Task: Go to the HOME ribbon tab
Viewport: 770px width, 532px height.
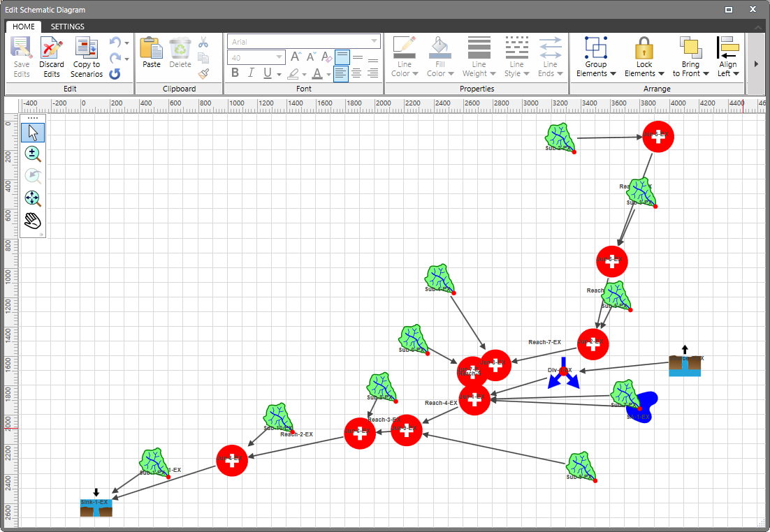Action: (24, 27)
